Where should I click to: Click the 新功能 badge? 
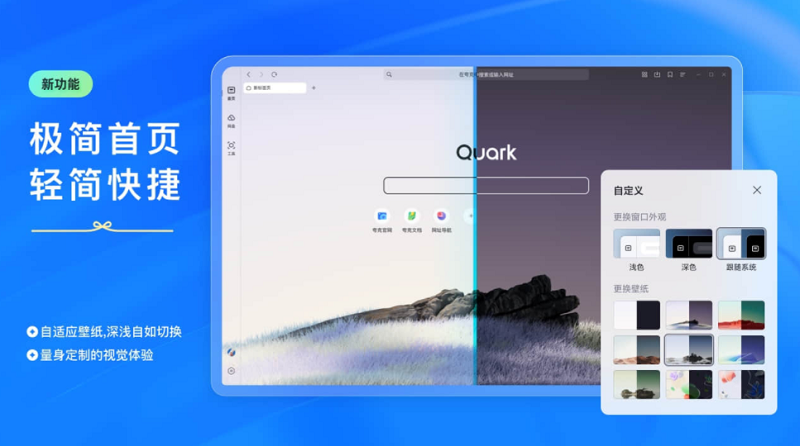pyautogui.click(x=61, y=84)
